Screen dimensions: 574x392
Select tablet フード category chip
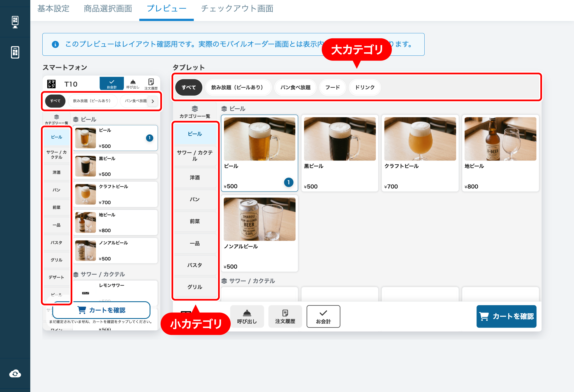[332, 87]
